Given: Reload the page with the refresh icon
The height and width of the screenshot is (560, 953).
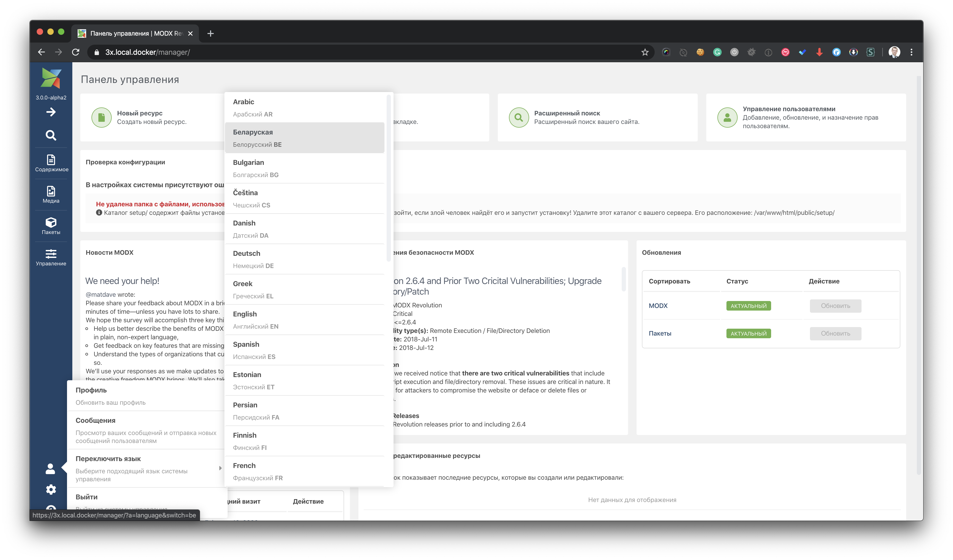Looking at the screenshot, I should 76,52.
